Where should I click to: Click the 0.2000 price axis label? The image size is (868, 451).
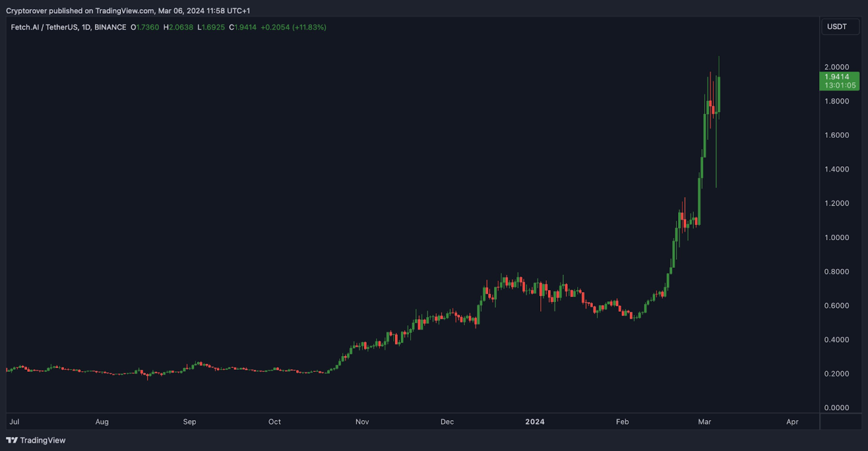click(837, 374)
